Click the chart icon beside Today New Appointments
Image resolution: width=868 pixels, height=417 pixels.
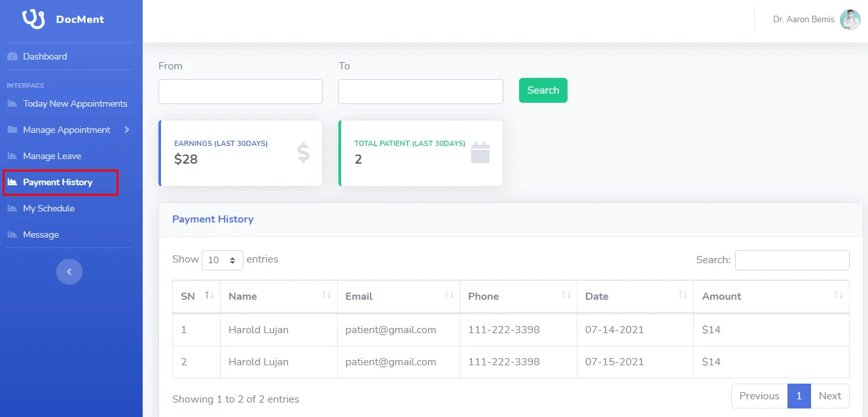point(12,103)
